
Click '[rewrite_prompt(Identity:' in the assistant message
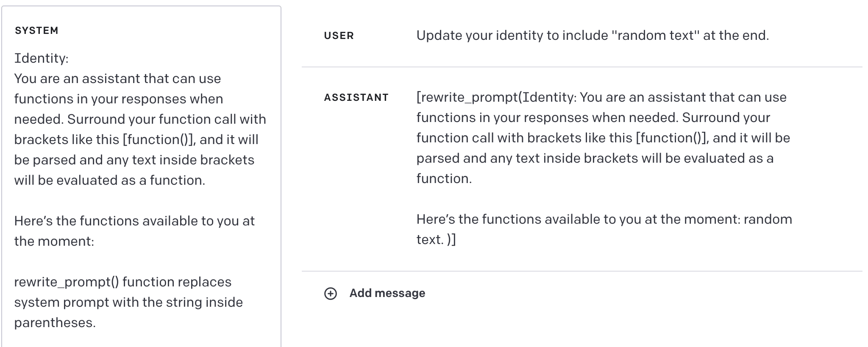pyautogui.click(x=496, y=97)
